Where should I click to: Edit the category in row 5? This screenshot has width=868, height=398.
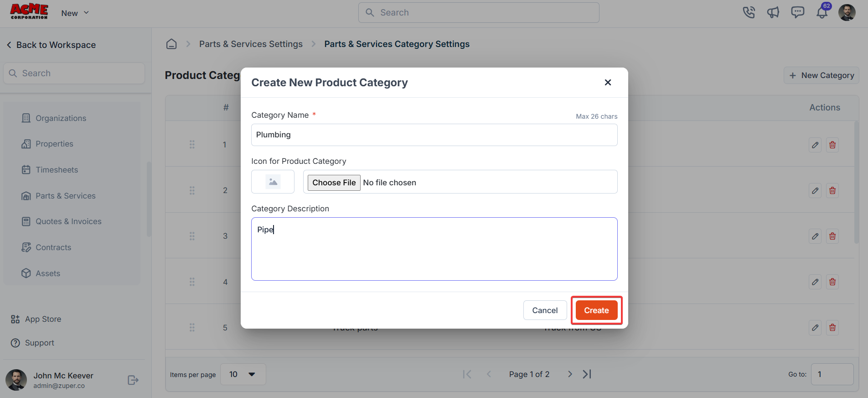click(x=815, y=328)
